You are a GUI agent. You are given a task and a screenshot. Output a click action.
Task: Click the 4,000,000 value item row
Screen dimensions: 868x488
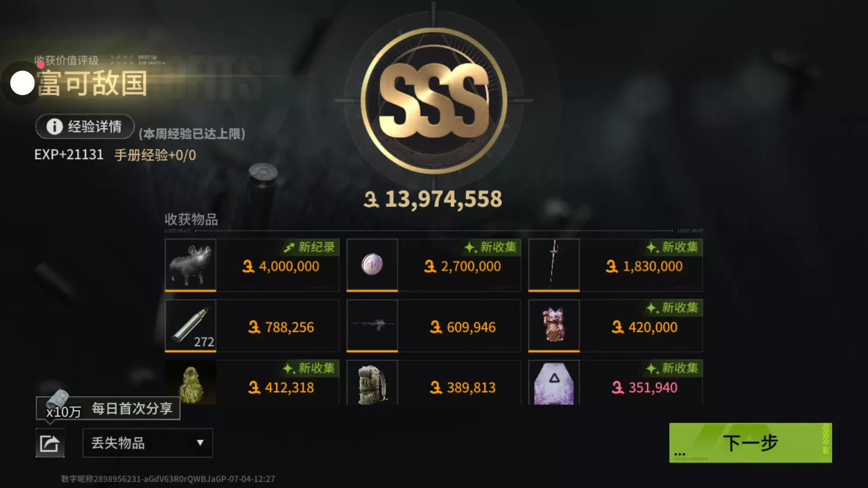(x=252, y=265)
